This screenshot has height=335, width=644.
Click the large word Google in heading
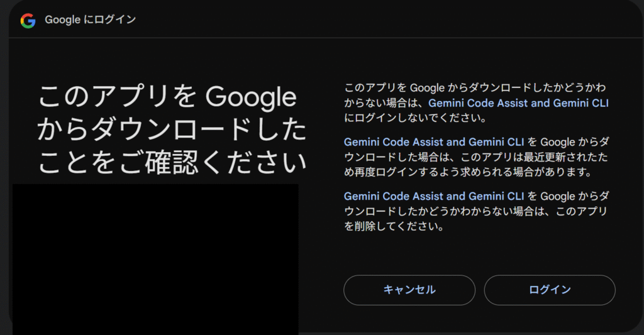(x=250, y=97)
